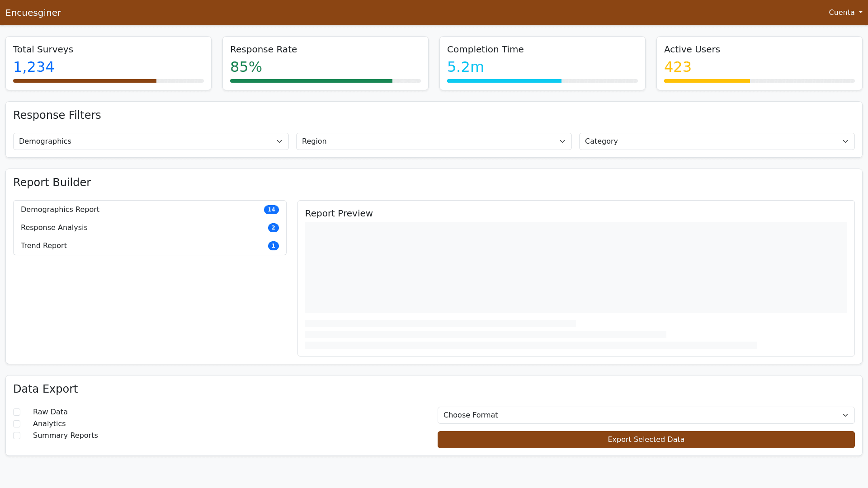Open the Cuenta account menu

tap(841, 13)
